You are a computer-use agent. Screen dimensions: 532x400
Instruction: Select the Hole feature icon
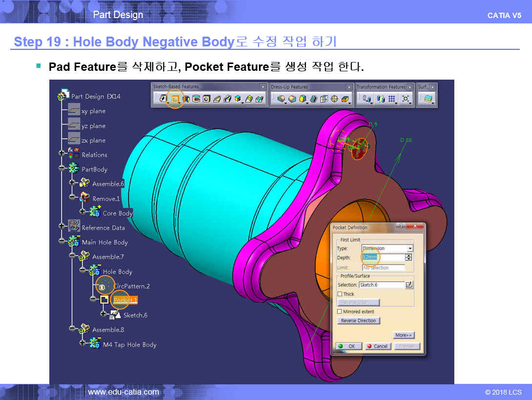[x=206, y=99]
